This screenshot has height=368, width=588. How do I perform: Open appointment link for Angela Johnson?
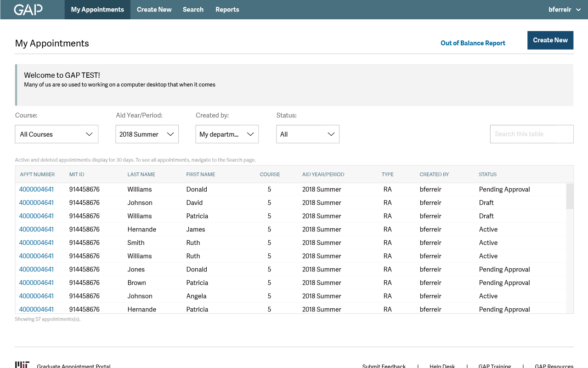[x=36, y=296]
